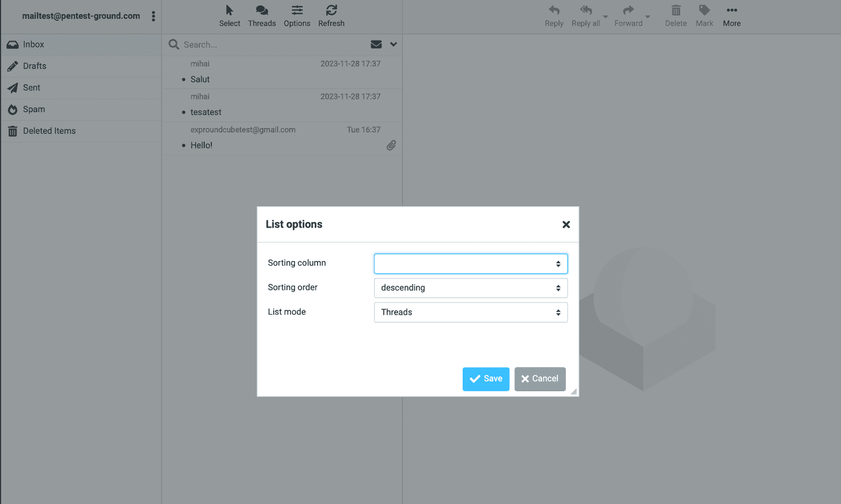This screenshot has width=841, height=504.
Task: Click the Search mail input field
Action: [274, 45]
